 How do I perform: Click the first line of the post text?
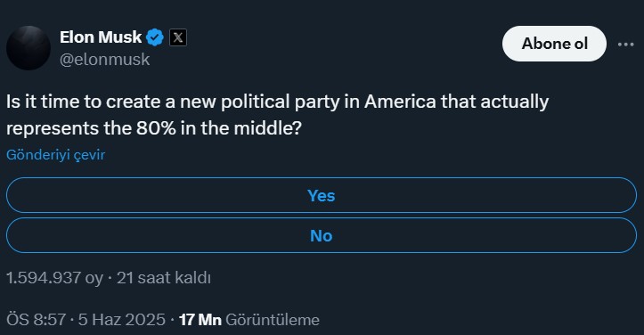point(277,102)
